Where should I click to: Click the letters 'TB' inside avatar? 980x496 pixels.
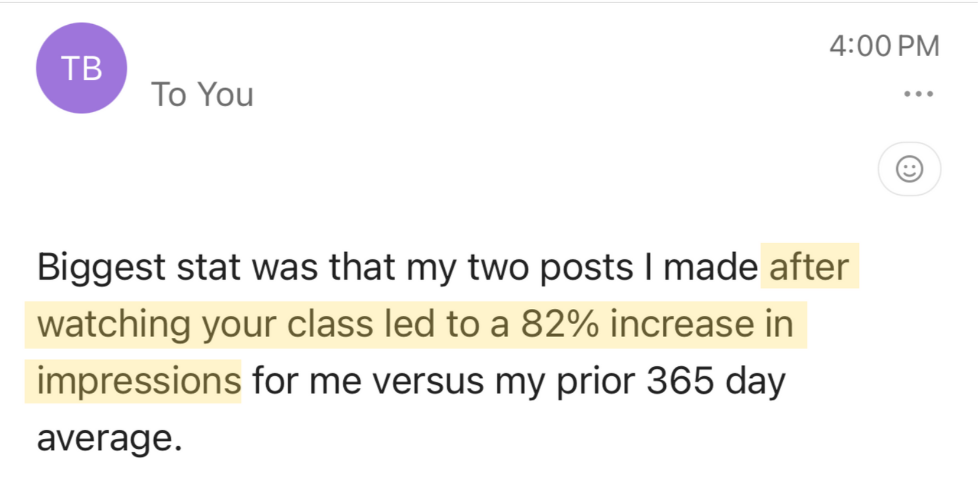82,68
